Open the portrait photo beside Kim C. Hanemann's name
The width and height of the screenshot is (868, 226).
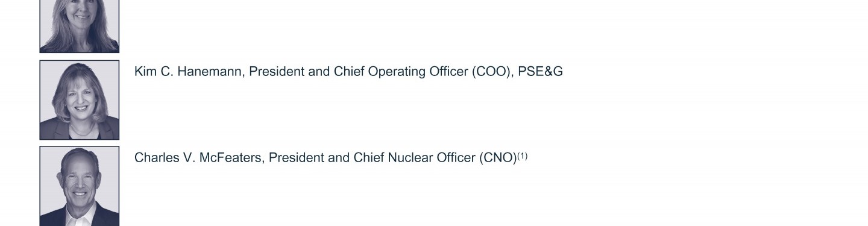(80, 100)
